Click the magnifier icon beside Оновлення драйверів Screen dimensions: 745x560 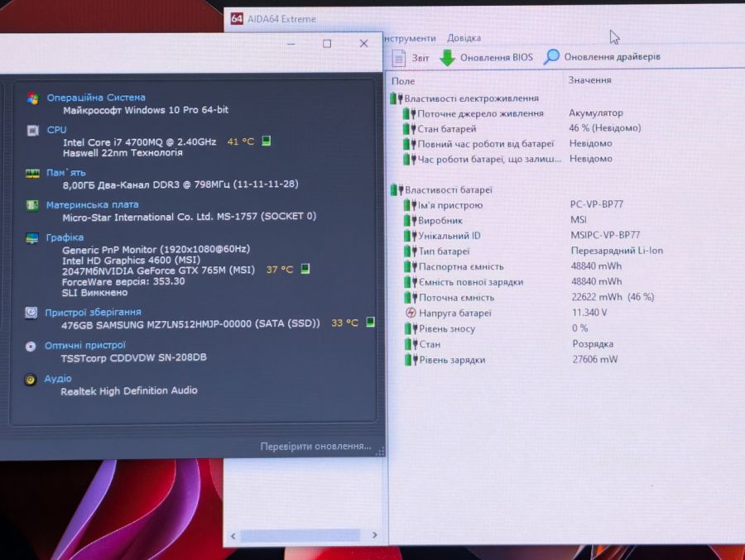pos(551,56)
